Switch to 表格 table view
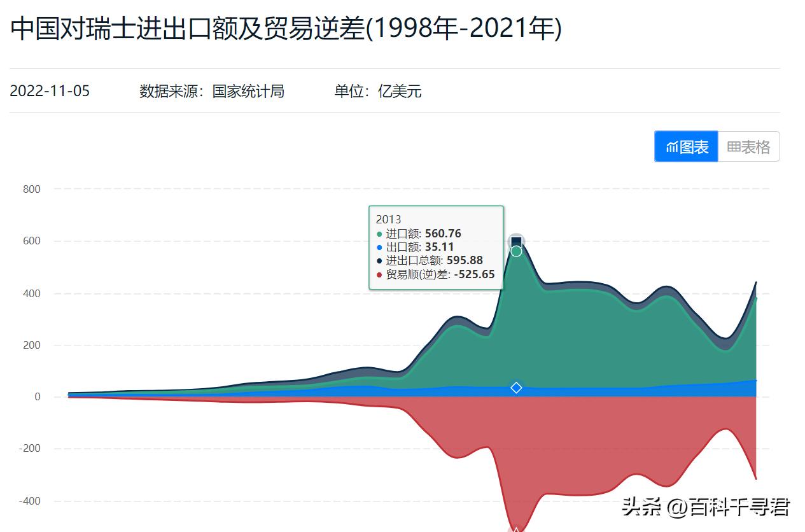 pyautogui.click(x=748, y=146)
